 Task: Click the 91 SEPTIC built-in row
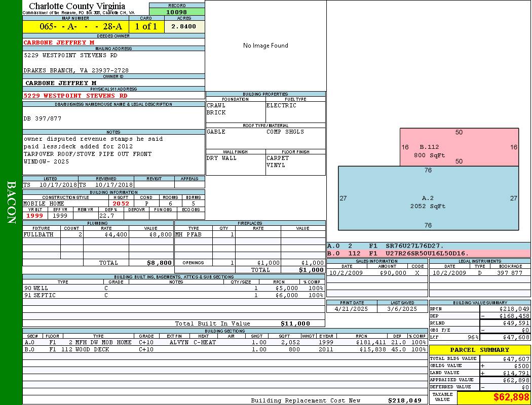(x=174, y=296)
